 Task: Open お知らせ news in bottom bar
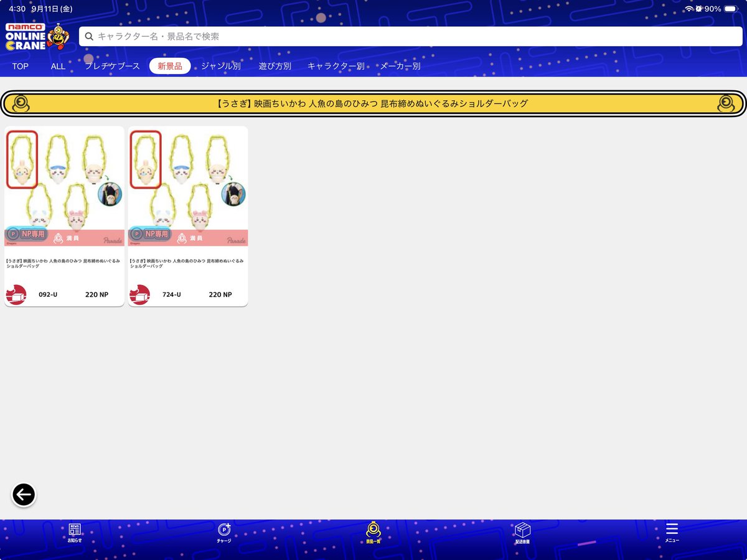[x=75, y=533]
